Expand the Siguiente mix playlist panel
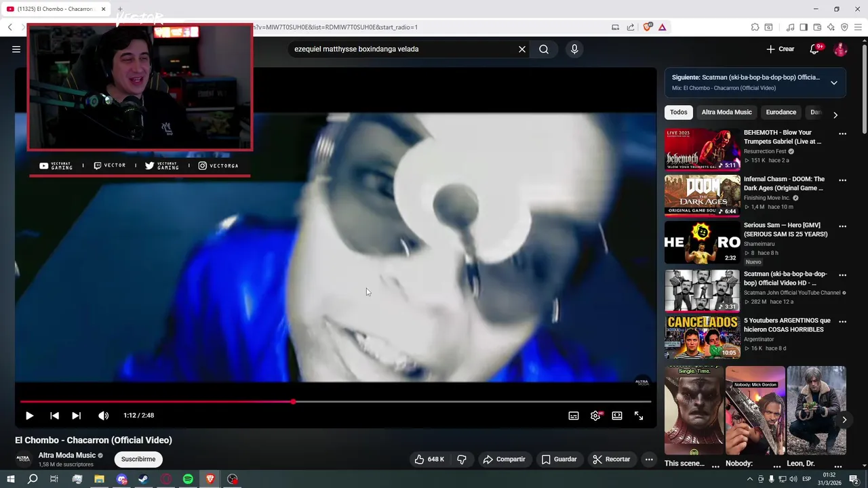The height and width of the screenshot is (488, 868). coord(834,83)
